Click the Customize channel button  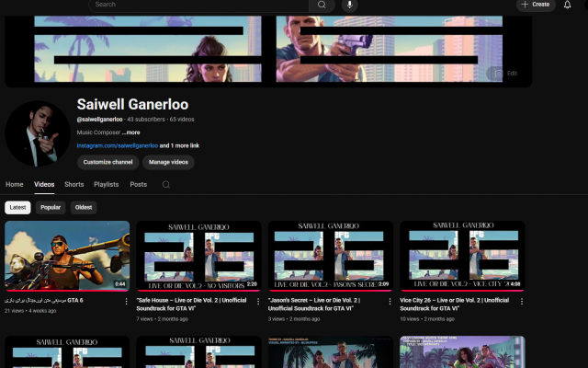pyautogui.click(x=108, y=162)
